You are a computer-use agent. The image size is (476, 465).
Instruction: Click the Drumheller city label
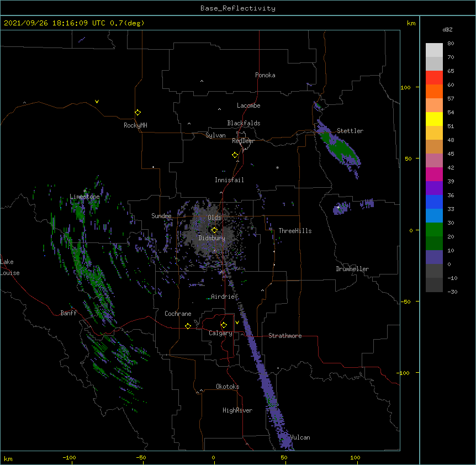pyautogui.click(x=352, y=269)
